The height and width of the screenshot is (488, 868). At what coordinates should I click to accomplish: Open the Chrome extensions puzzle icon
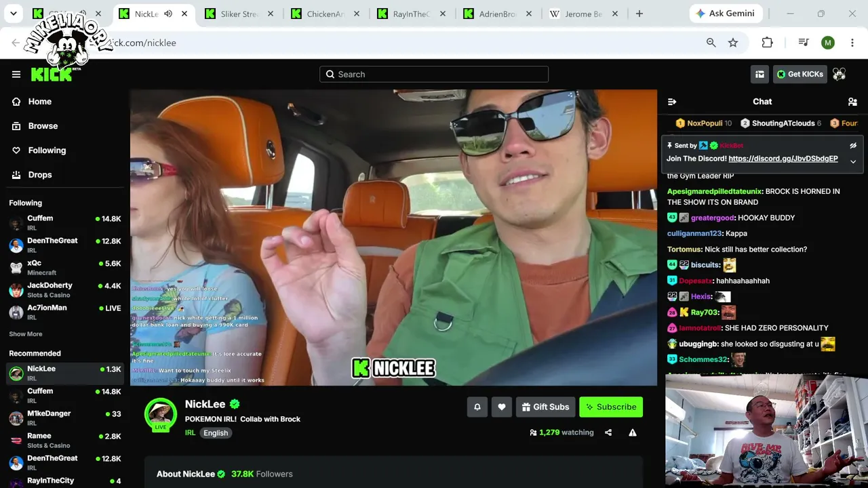(767, 43)
